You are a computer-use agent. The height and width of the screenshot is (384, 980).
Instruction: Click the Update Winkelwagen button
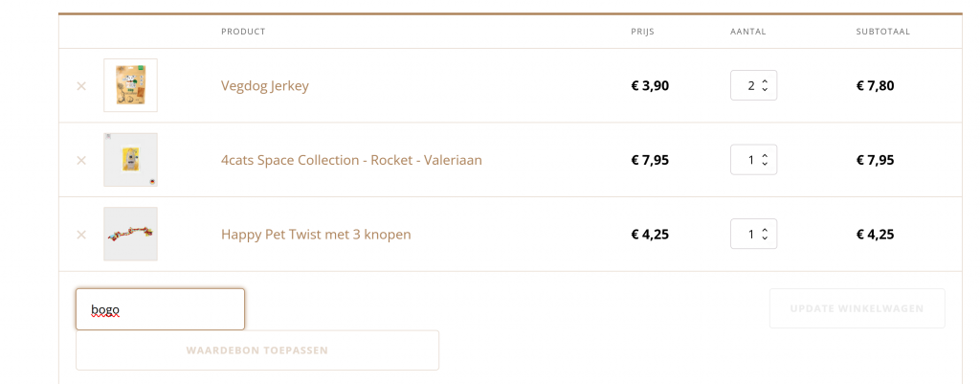click(x=857, y=308)
